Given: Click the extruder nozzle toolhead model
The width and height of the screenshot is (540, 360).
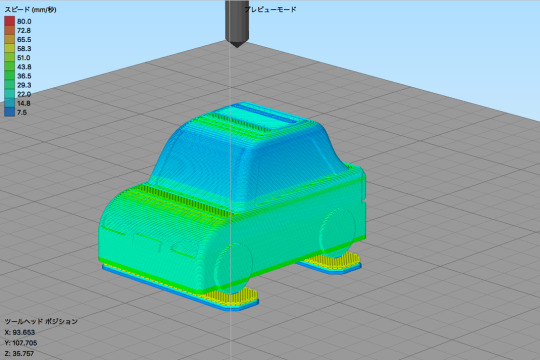Looking at the screenshot, I should pos(237,23).
